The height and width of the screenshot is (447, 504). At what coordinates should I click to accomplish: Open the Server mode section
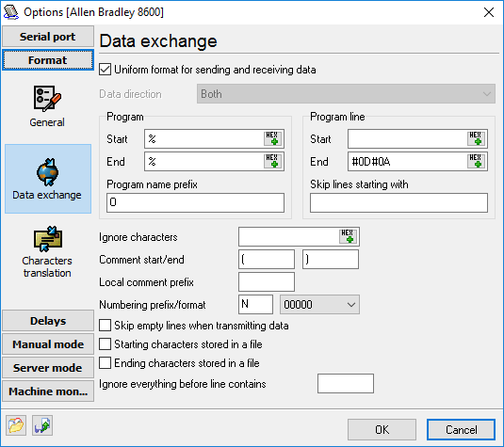tap(48, 368)
